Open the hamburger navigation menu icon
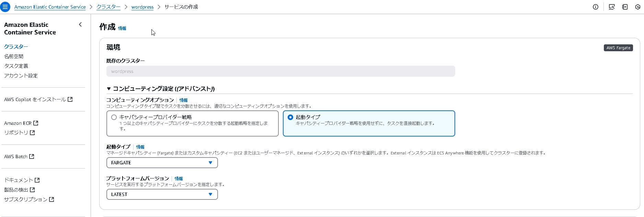644x217 pixels. (x=5, y=7)
